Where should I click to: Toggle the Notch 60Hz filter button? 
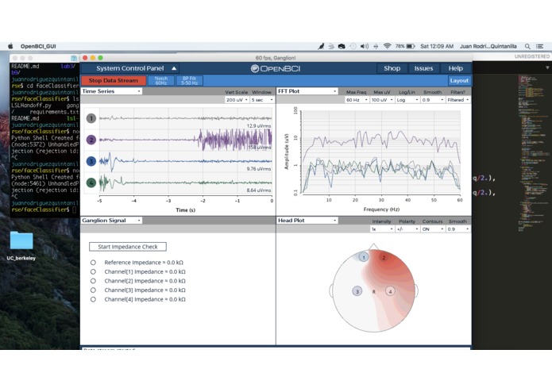click(x=161, y=80)
